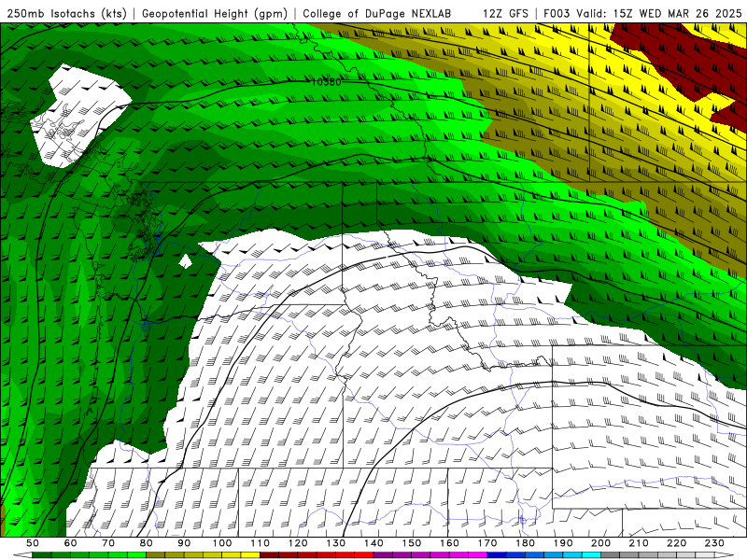This screenshot has width=747, height=560.
Task: Click the "12Z GFS" model run label
Action: [x=505, y=13]
